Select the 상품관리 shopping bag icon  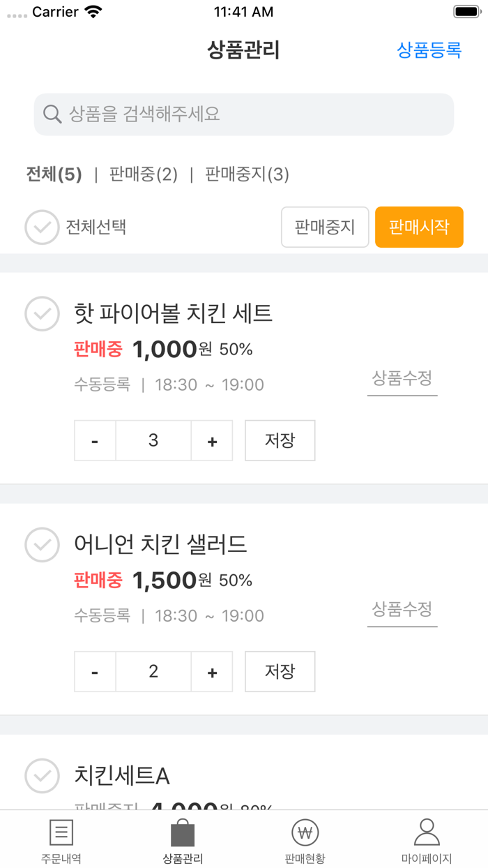point(183,832)
